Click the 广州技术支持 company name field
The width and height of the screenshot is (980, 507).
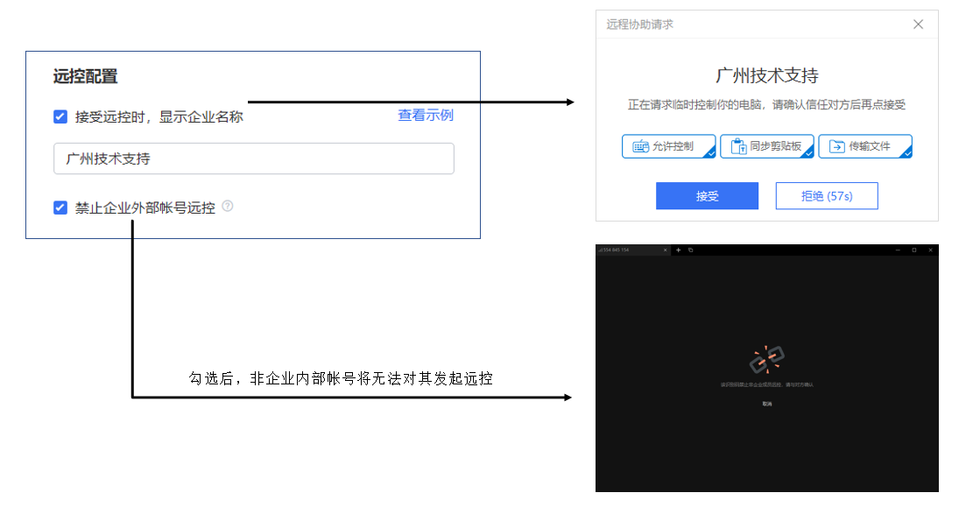(x=254, y=159)
